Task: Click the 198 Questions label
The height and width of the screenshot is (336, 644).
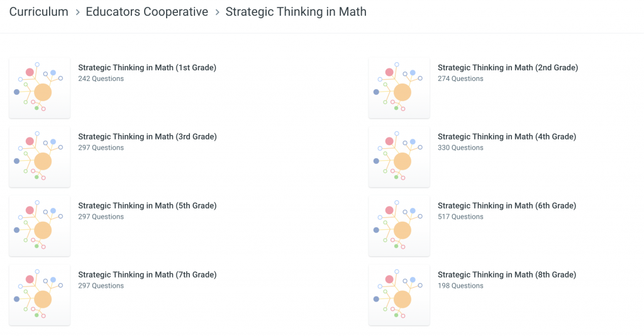Action: 460,286
